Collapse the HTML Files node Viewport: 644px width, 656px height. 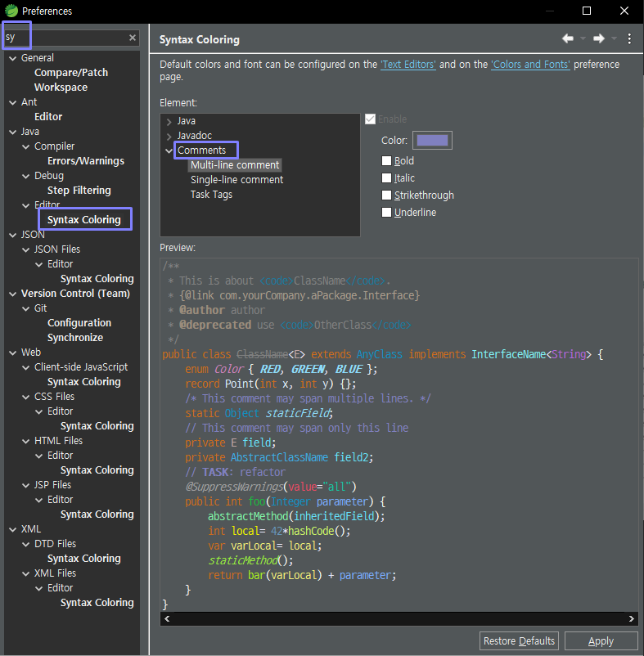tap(26, 441)
